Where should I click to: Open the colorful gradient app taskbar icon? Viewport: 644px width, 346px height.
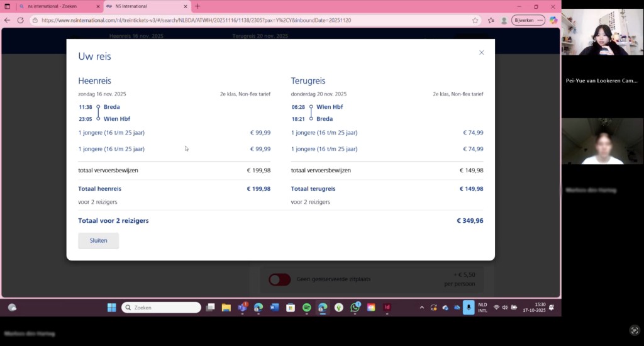371,308
